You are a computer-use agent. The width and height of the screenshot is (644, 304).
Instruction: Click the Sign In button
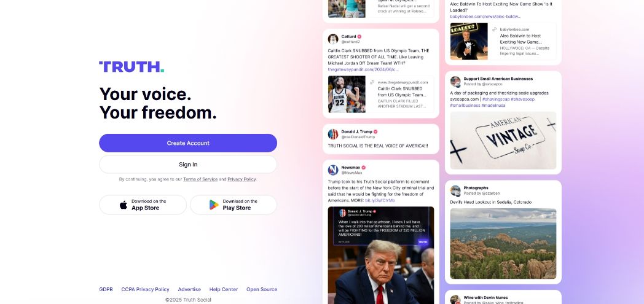point(188,165)
